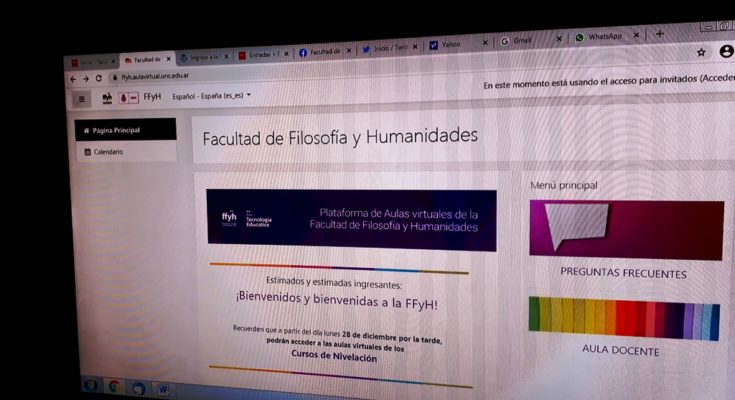The width and height of the screenshot is (735, 400).
Task: Open Calendario in the sidebar
Action: point(109,152)
